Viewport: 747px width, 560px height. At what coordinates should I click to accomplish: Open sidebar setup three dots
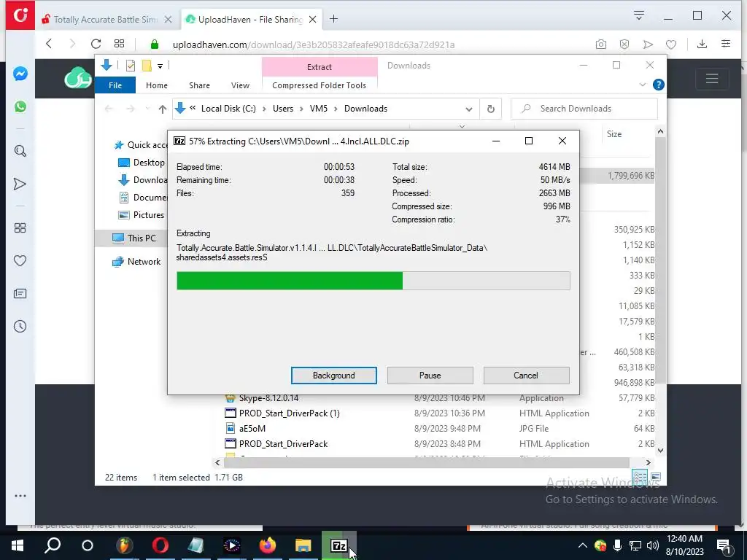point(20,496)
